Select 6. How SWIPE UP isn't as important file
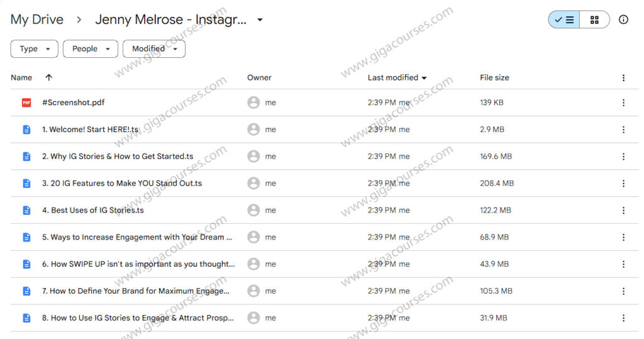 [138, 264]
